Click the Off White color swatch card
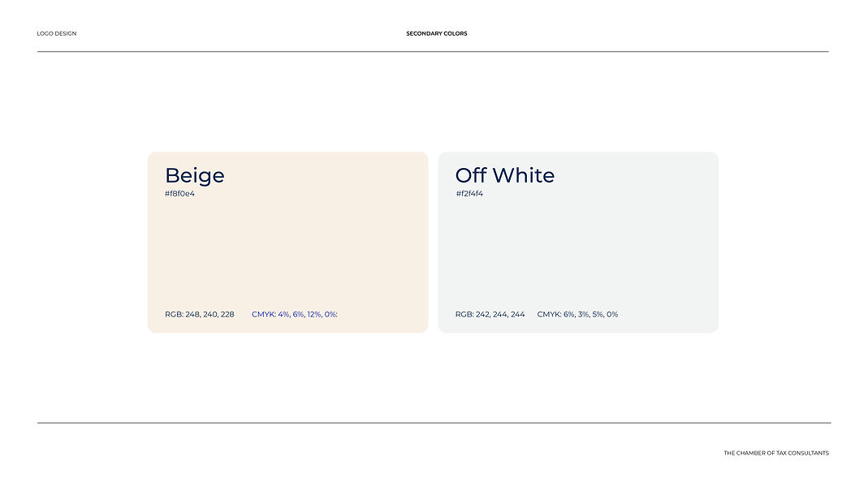 (578, 243)
